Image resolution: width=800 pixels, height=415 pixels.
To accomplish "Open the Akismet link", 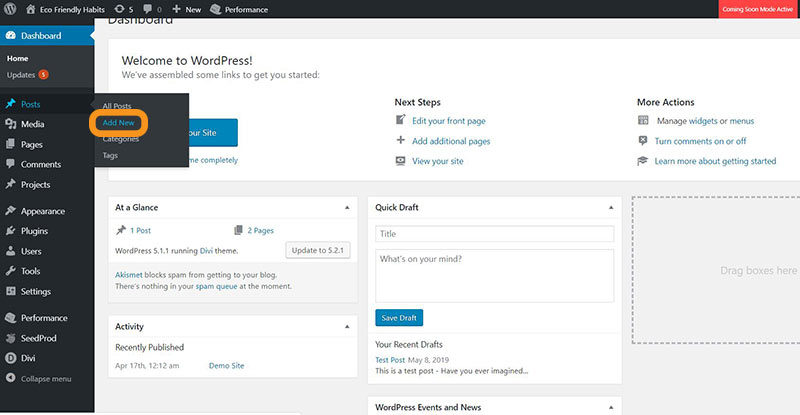I will tap(129, 275).
